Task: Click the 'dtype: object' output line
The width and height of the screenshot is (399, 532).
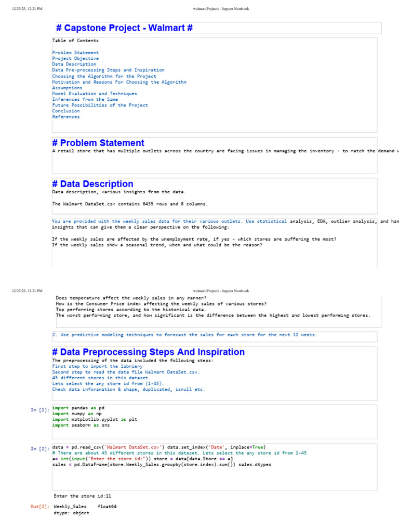Action: [72, 513]
